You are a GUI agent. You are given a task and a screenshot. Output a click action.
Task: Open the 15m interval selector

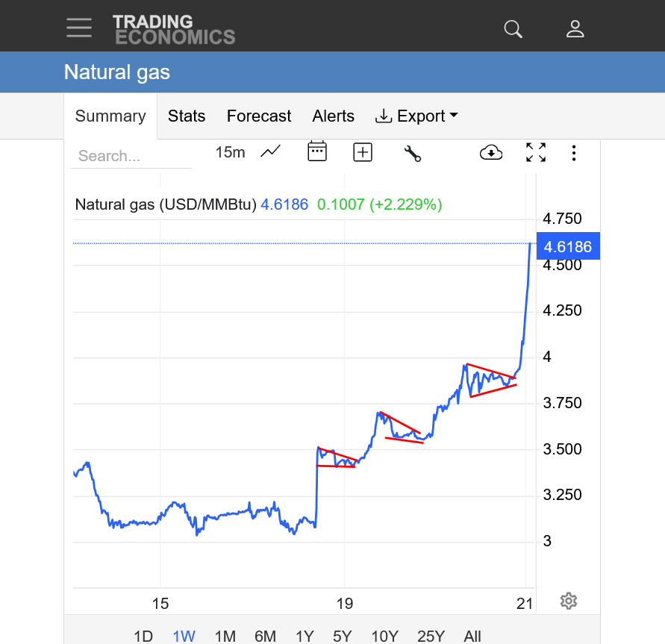(230, 152)
